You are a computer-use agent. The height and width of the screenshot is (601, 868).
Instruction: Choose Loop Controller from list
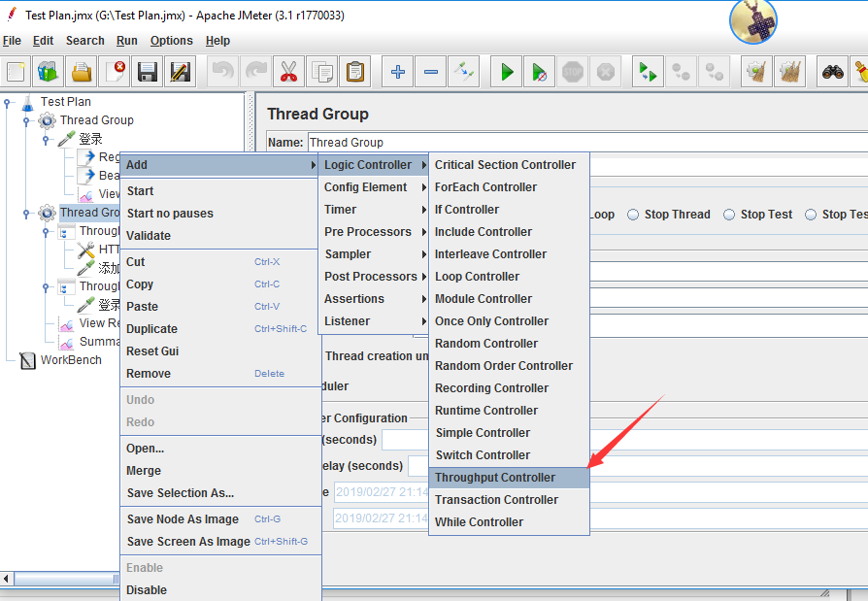point(509,277)
